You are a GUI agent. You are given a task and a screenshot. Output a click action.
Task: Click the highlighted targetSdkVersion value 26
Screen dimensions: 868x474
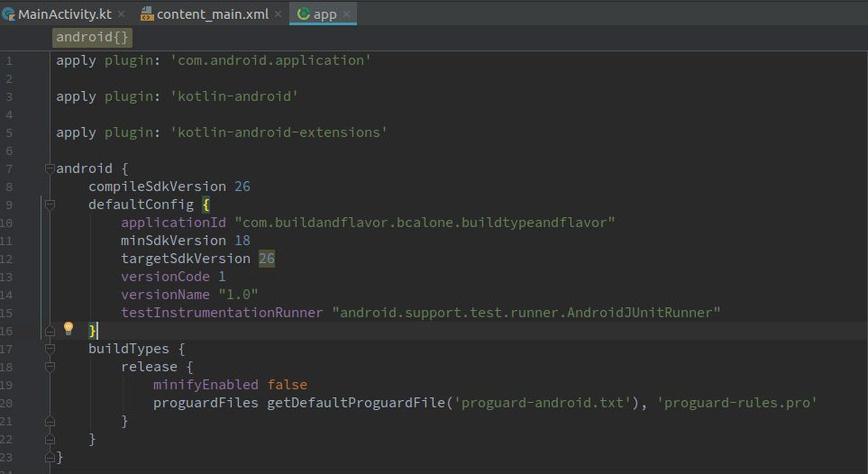click(267, 258)
